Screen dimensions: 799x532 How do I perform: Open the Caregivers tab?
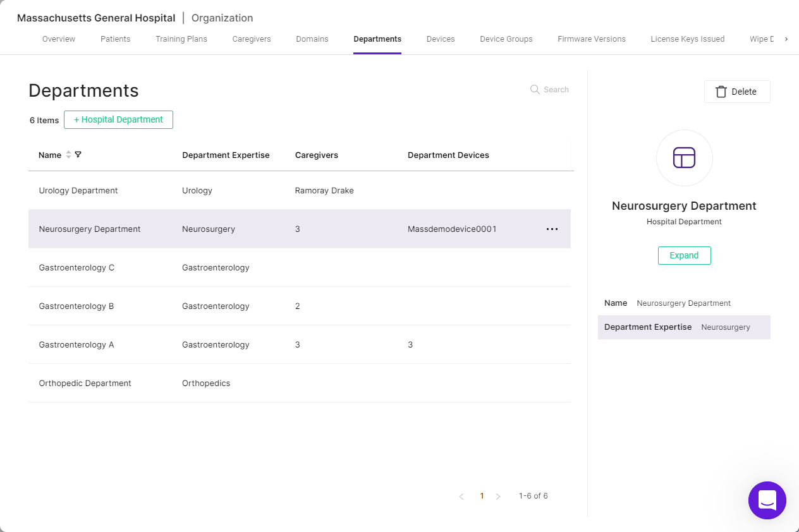252,39
